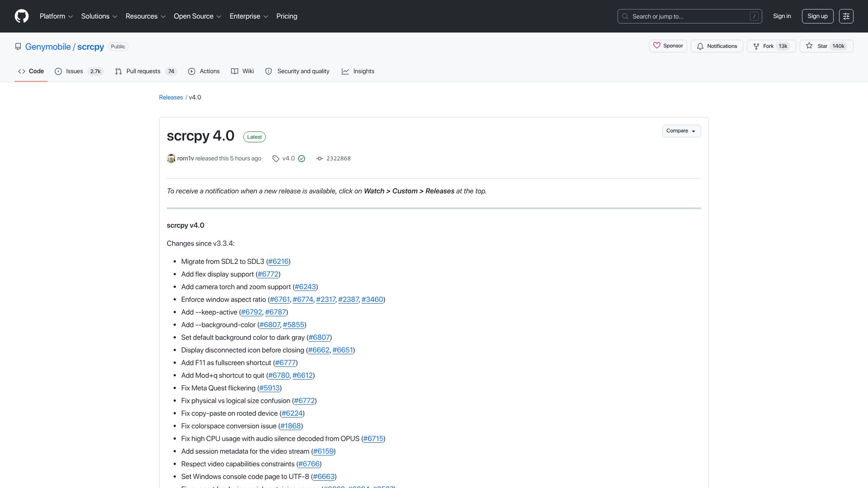This screenshot has width=868, height=488.
Task: Click the Fork icon
Action: tap(756, 46)
